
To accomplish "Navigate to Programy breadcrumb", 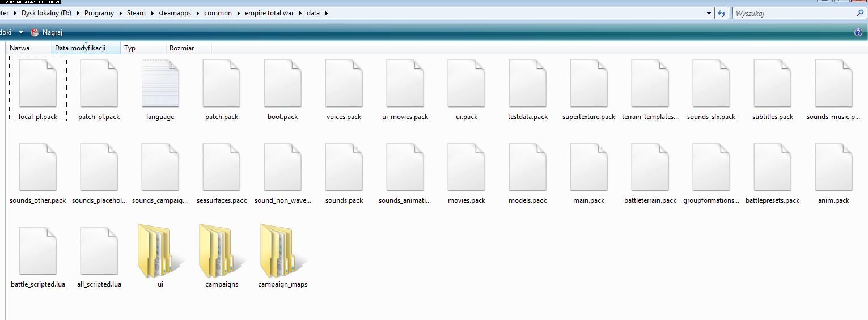I will [99, 13].
